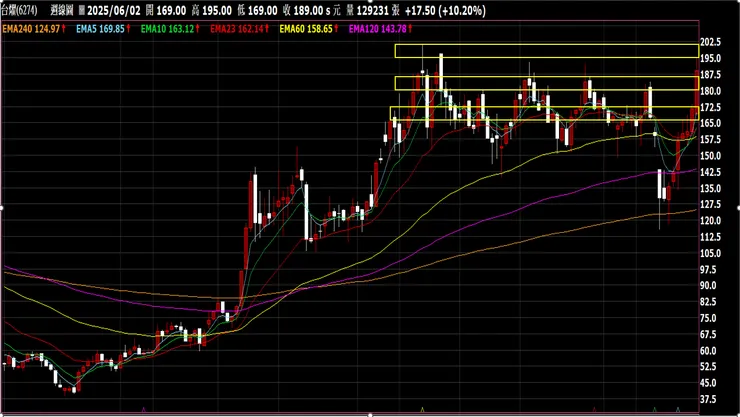
Task: Click the 172.5 price axis label
Action: pyautogui.click(x=710, y=108)
